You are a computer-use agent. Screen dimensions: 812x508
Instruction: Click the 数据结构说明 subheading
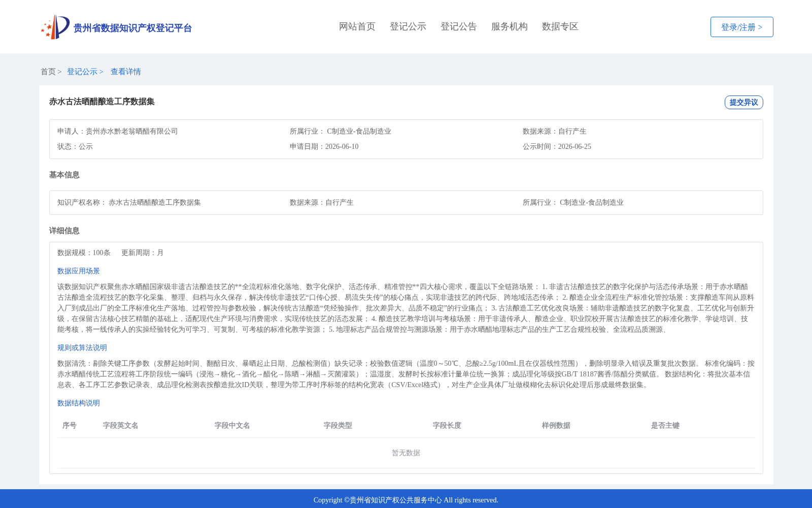click(x=79, y=403)
